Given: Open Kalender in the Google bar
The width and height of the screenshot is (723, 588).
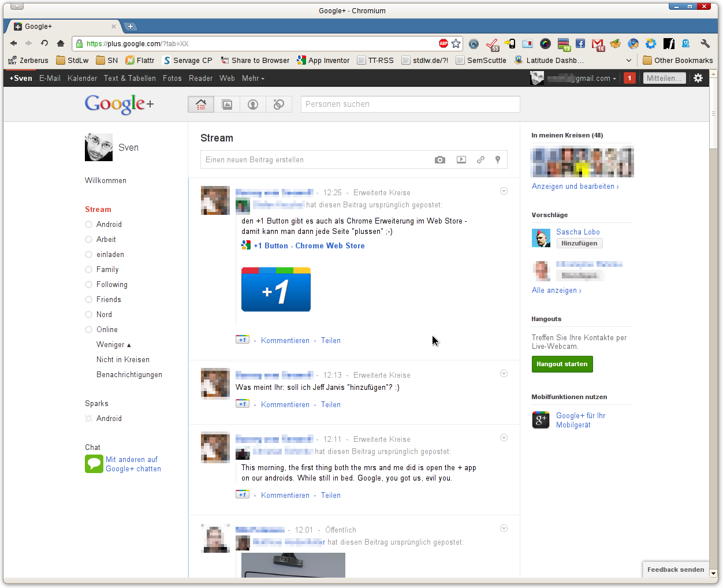Looking at the screenshot, I should (x=82, y=79).
